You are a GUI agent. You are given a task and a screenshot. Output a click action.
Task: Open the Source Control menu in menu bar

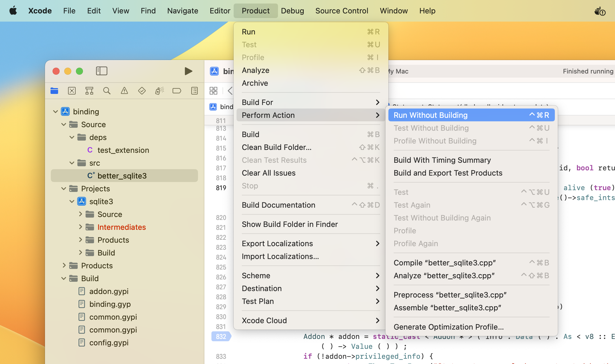coord(342,11)
